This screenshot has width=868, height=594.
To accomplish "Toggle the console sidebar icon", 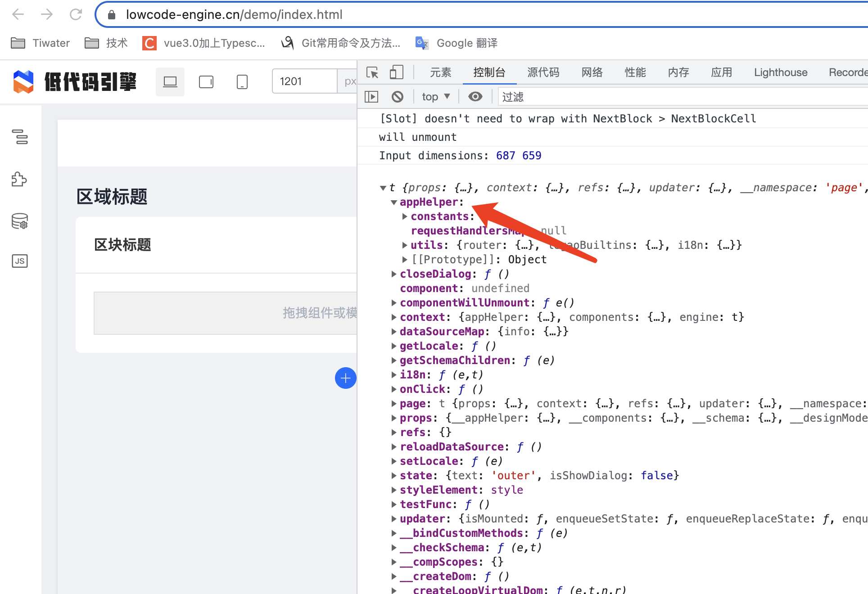I will [371, 97].
